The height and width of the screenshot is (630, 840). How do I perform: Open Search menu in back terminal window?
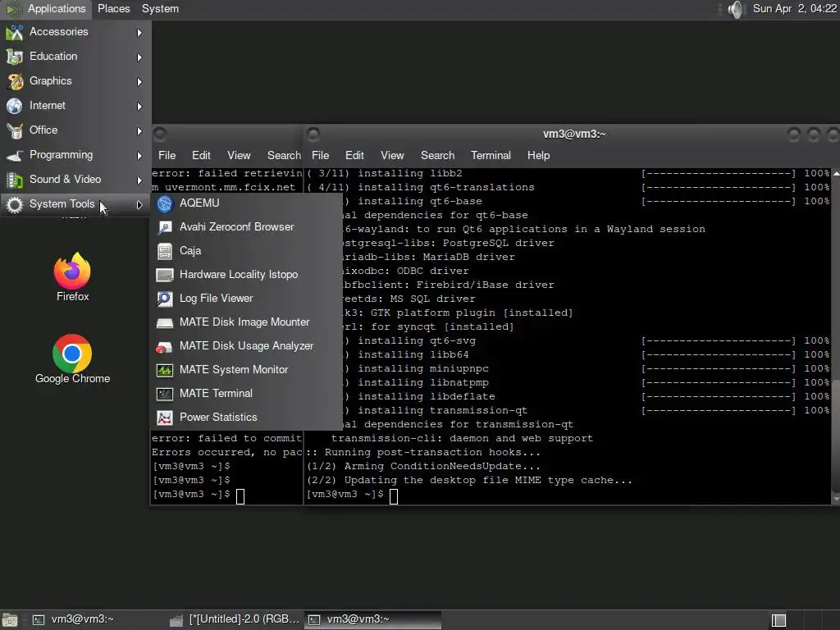285,155
